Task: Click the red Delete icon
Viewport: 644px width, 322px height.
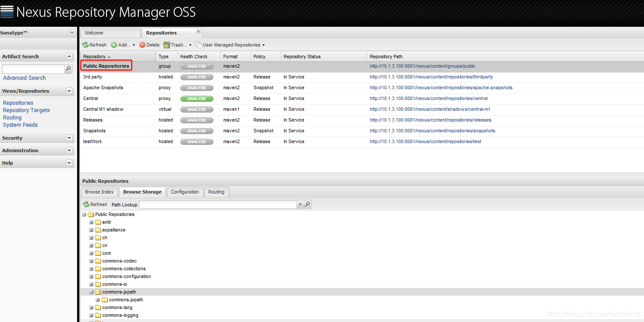Action: tap(142, 45)
